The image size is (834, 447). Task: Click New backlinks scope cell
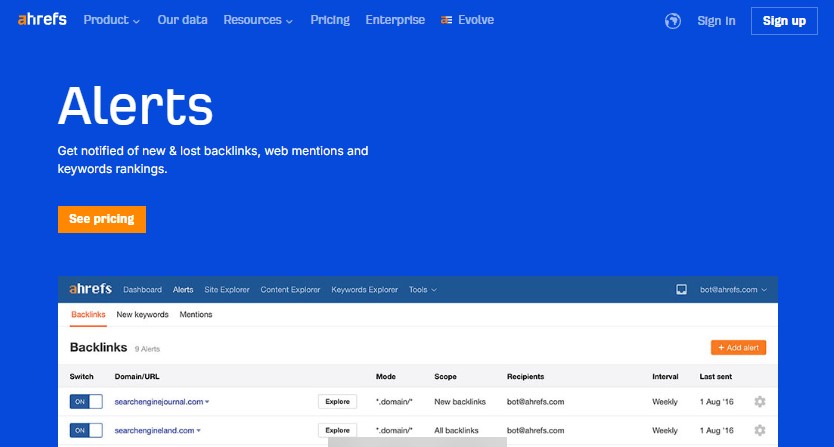[460, 402]
